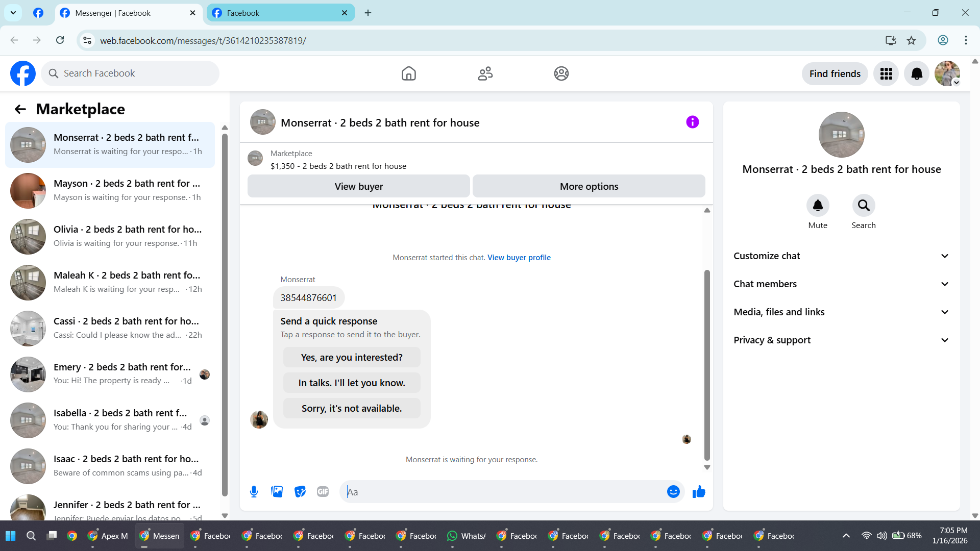Attach a photo using the image icon
Image resolution: width=980 pixels, height=551 pixels.
(x=277, y=492)
